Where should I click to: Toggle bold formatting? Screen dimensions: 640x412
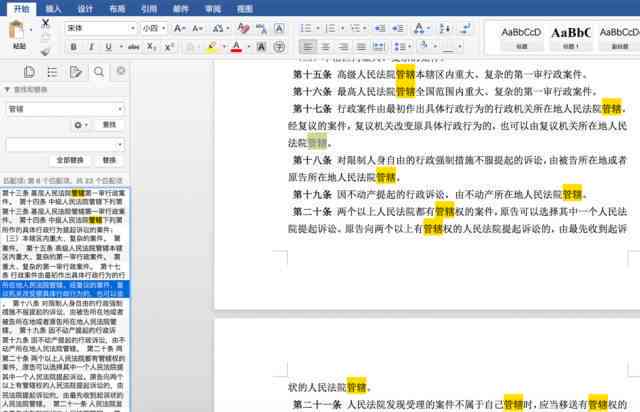point(73,47)
